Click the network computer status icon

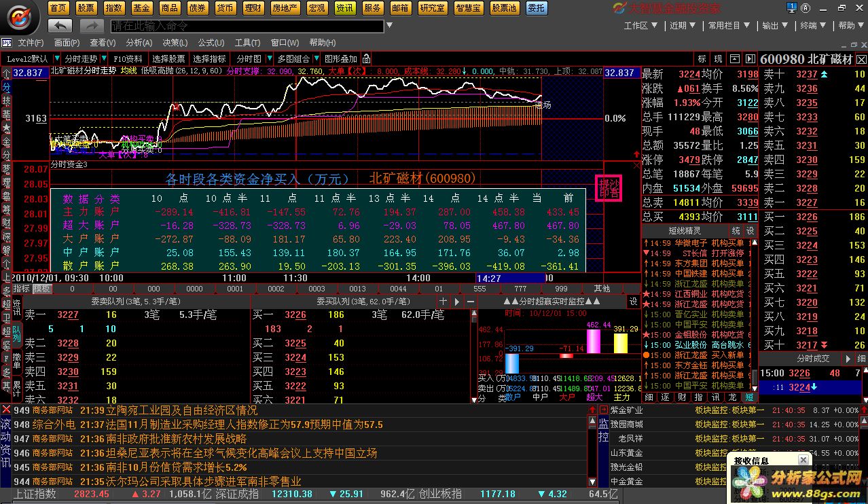pos(793,8)
